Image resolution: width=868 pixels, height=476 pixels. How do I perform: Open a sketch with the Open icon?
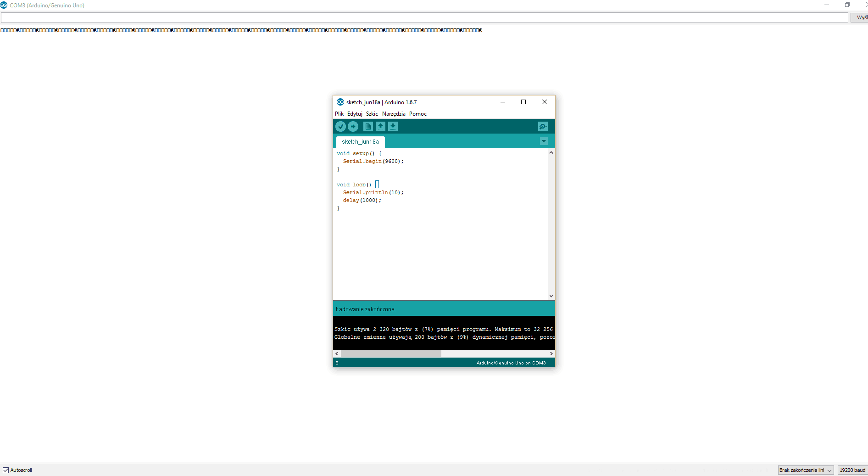point(380,126)
